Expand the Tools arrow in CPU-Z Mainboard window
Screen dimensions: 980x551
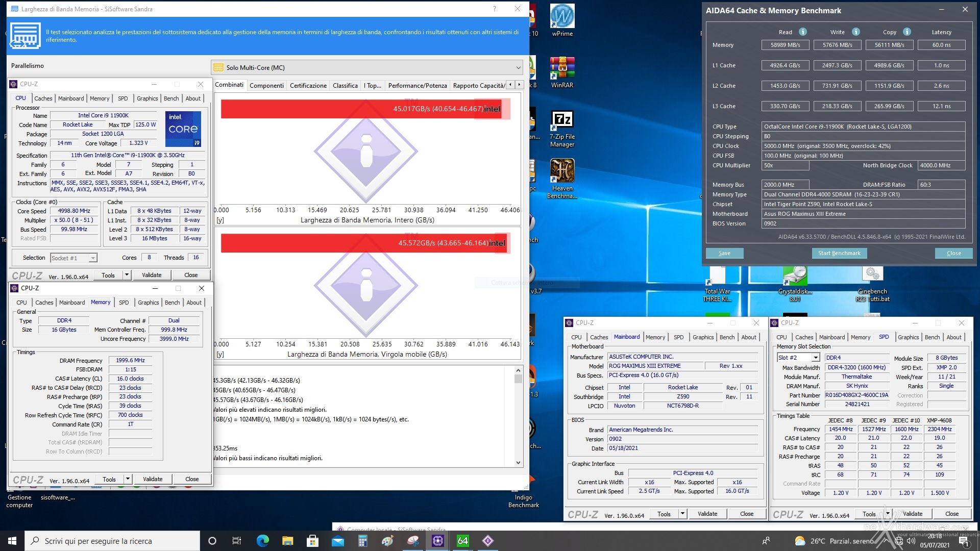coord(682,514)
